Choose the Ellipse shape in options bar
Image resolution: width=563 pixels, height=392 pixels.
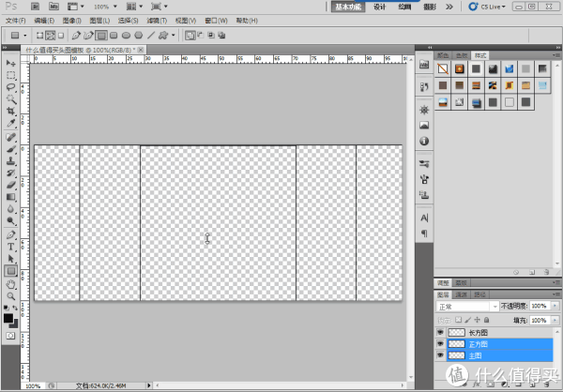[x=126, y=36]
